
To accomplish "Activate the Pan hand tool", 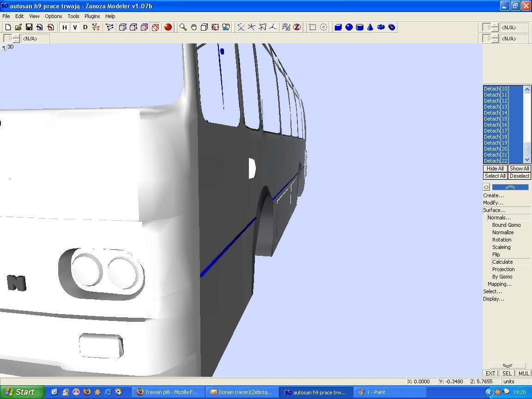I will tap(193, 27).
